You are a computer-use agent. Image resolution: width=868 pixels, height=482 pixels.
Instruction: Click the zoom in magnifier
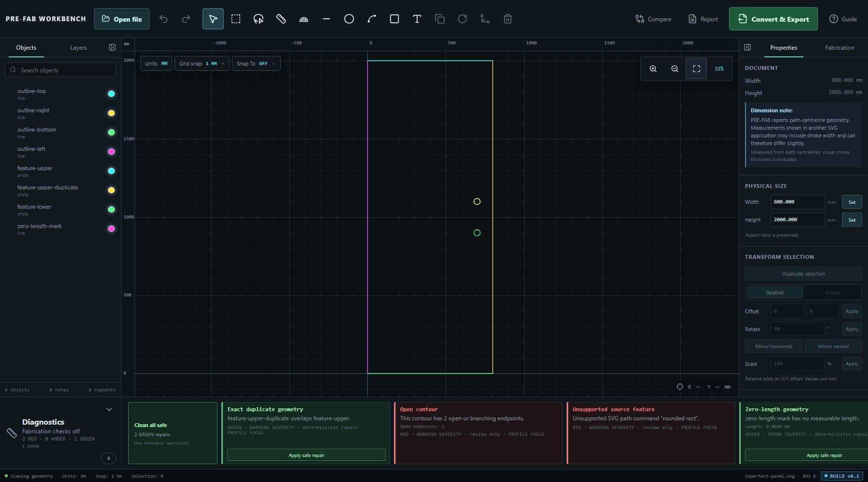click(x=653, y=69)
